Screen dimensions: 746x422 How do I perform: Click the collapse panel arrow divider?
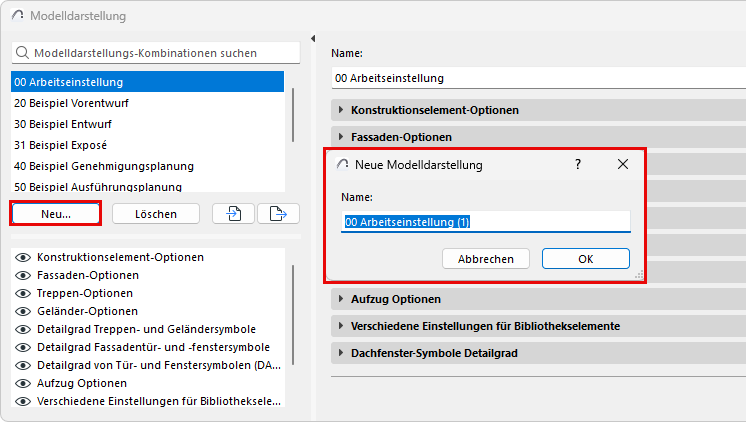click(313, 39)
